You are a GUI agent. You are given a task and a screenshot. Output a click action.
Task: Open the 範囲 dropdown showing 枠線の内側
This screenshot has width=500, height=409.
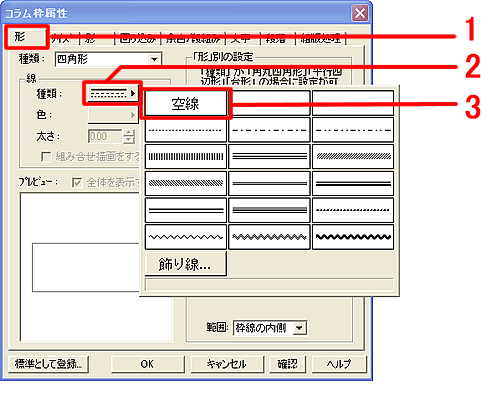coord(270,328)
